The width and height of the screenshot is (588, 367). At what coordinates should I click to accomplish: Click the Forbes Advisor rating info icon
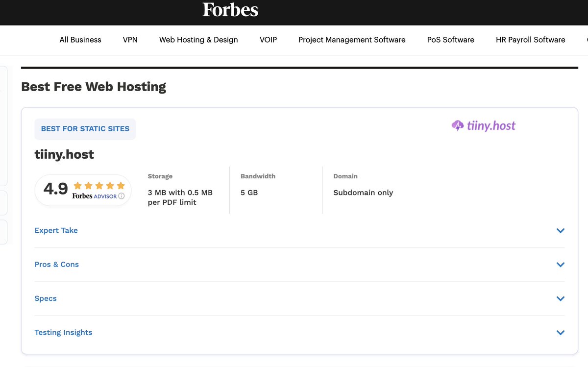[x=122, y=196]
